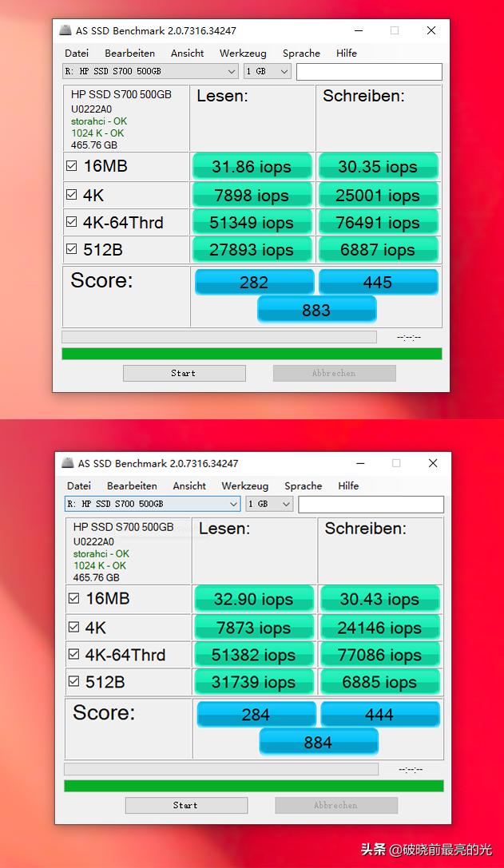Open 1 GB size dropdown in upper window
This screenshot has width=504, height=868.
click(x=268, y=71)
